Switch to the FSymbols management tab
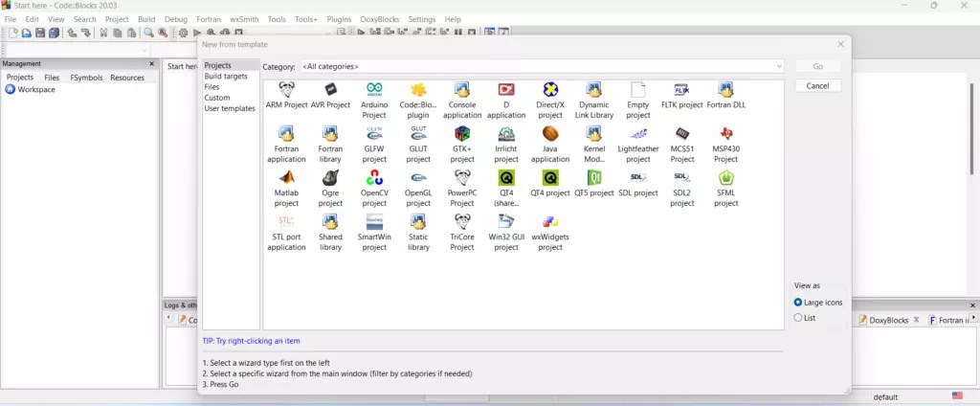The width and height of the screenshot is (980, 406). point(86,78)
